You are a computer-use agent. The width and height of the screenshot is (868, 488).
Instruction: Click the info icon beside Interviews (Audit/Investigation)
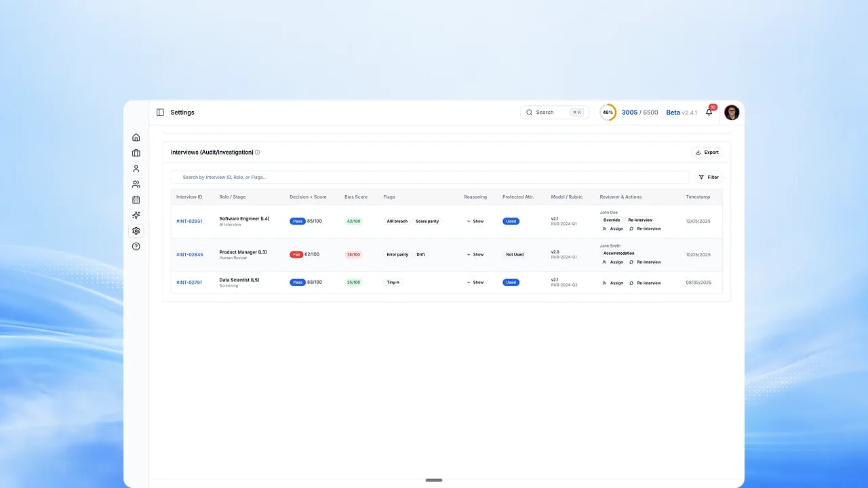[x=258, y=152]
